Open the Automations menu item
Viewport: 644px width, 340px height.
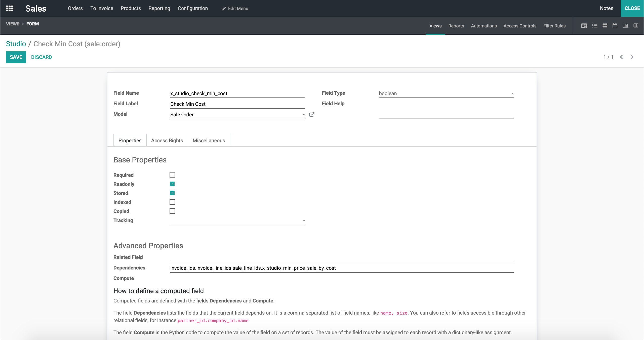[484, 26]
